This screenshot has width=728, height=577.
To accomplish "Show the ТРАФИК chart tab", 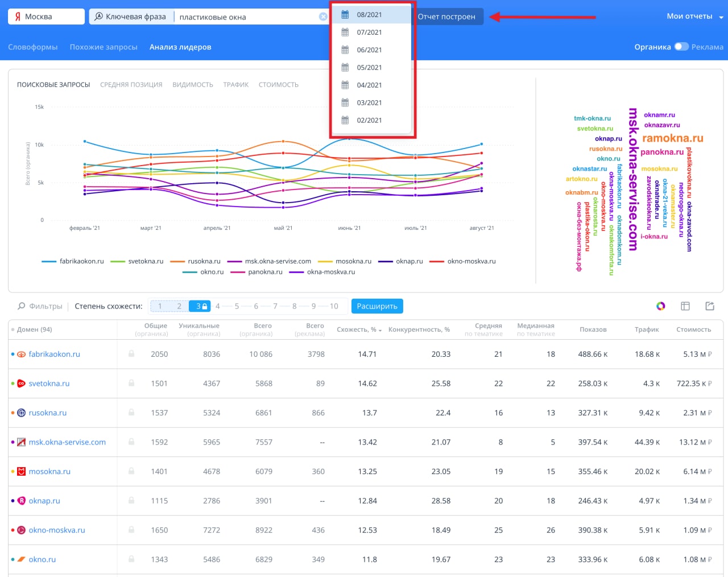I will [236, 85].
